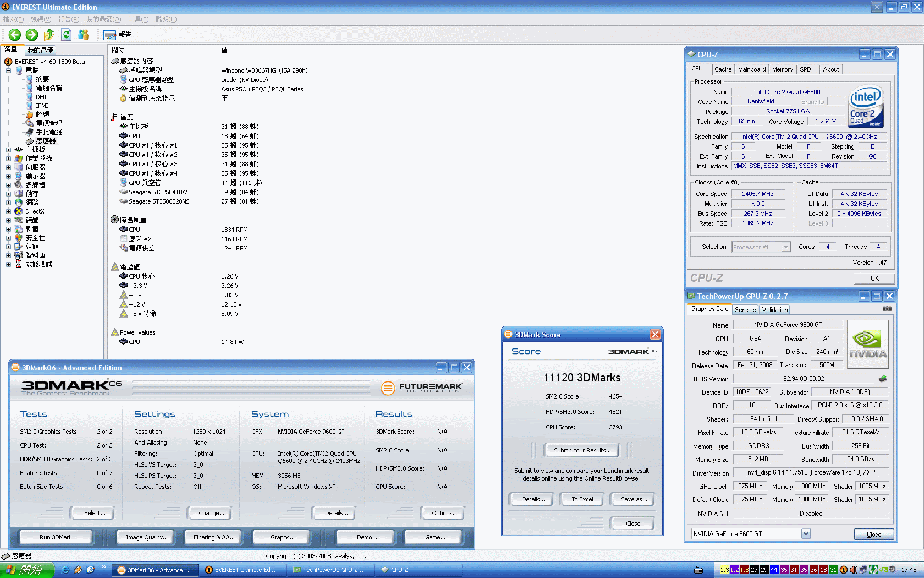
Task: Click the Winbond W83667HG sensor type value
Action: [265, 70]
